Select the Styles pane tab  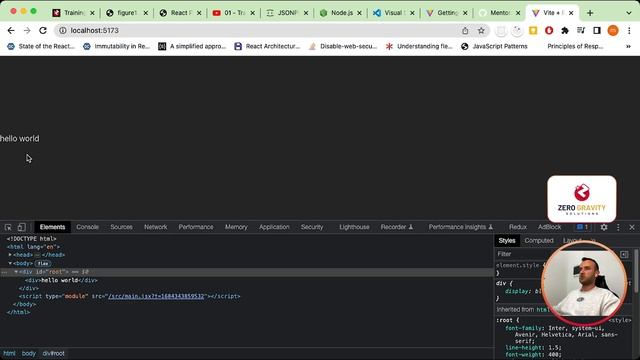pos(507,241)
